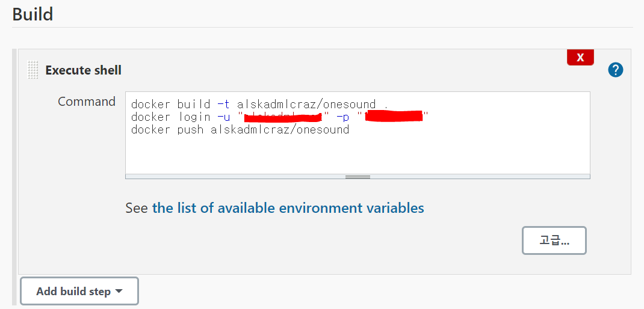The width and height of the screenshot is (644, 309).
Task: Click the redacted username after -u
Action: pos(284,117)
